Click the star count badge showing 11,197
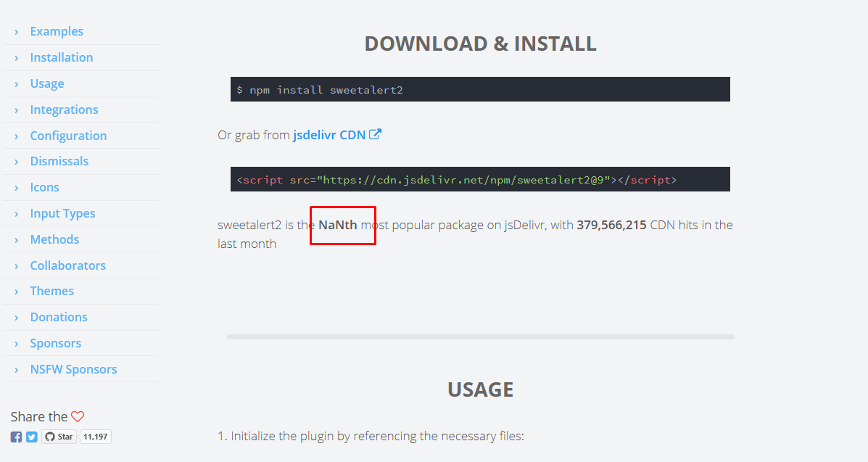The width and height of the screenshot is (868, 462). click(x=95, y=436)
